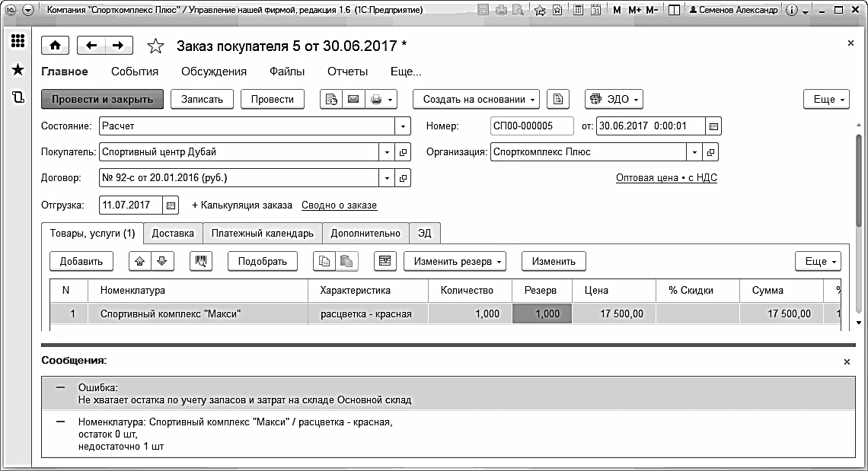The image size is (868, 471).
Task: Open Организация record with open-link icon
Action: click(x=711, y=152)
